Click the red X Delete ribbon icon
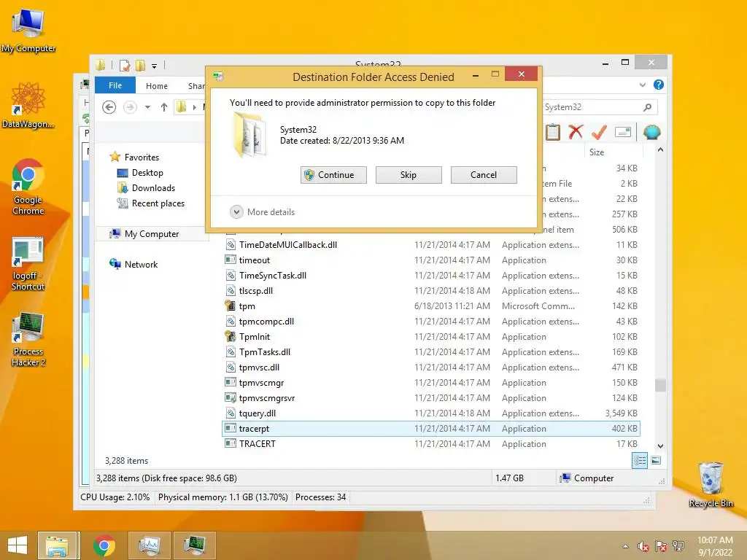The width and height of the screenshot is (747, 560). coord(576,132)
